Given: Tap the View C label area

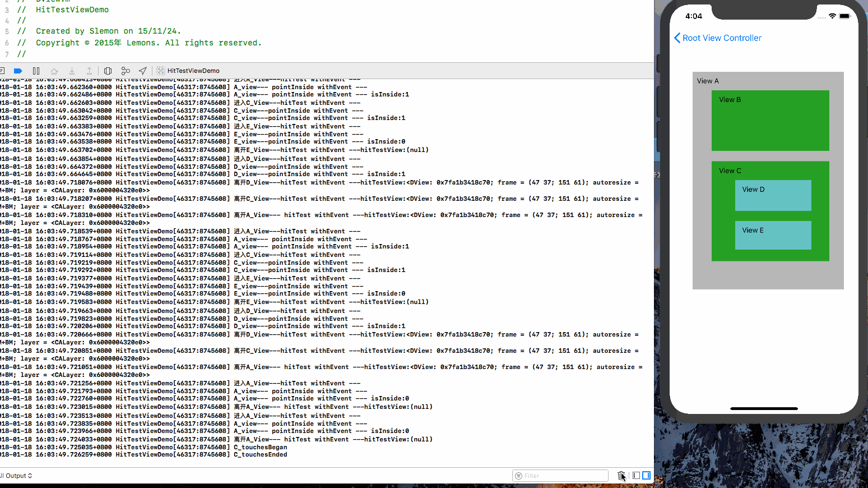Looking at the screenshot, I should 730,171.
